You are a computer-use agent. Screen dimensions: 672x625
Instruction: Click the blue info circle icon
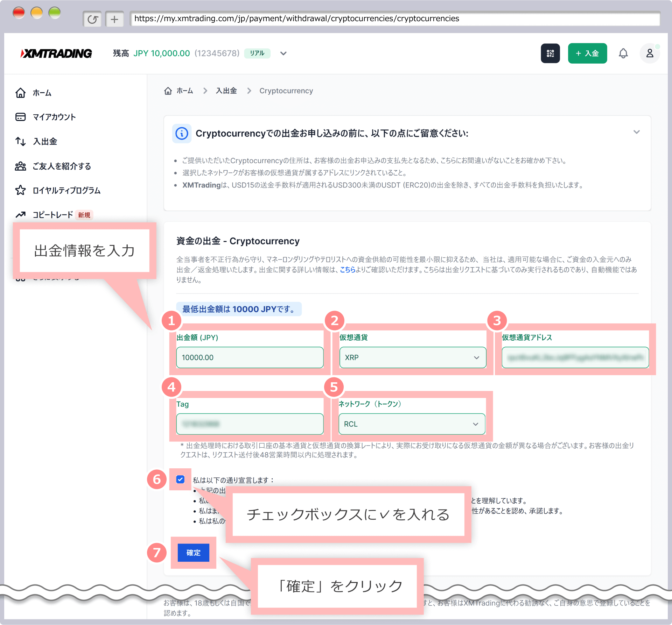[182, 133]
